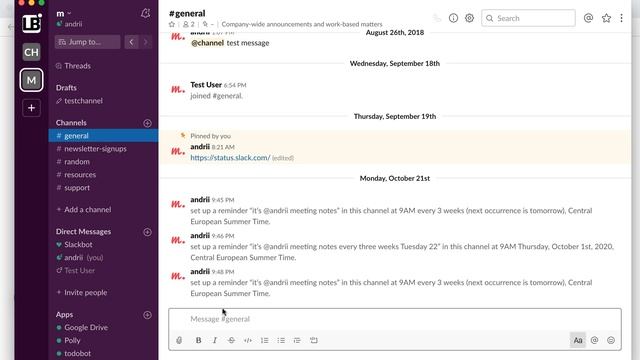The width and height of the screenshot is (640, 360).
Task: Switch to the M workspace
Action: 31,80
